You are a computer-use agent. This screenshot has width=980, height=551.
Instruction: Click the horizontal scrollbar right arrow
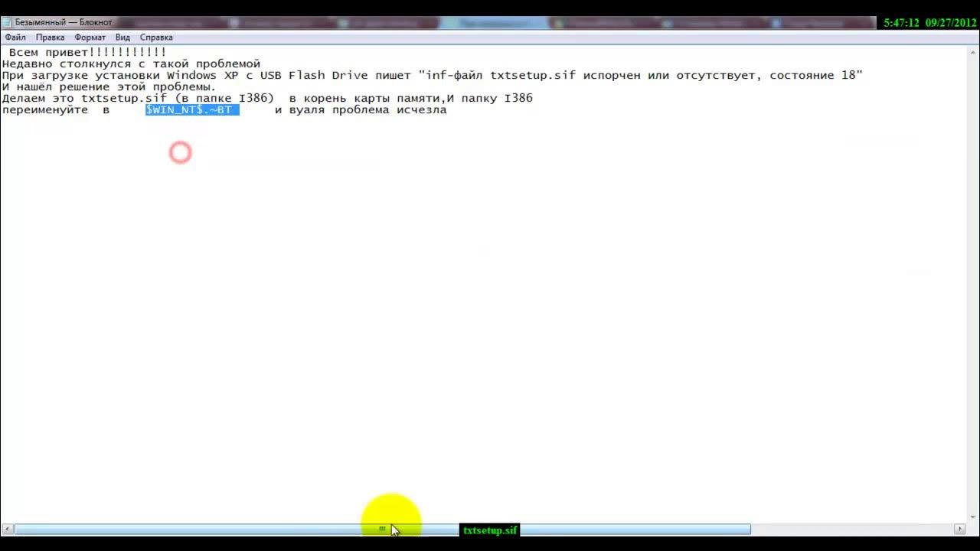point(959,529)
